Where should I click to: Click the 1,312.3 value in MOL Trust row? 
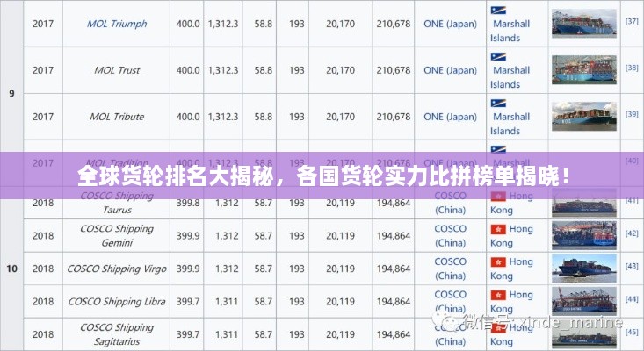tap(223, 70)
